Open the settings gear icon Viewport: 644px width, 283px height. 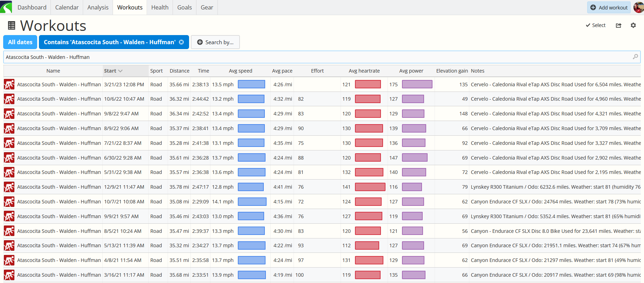633,25
